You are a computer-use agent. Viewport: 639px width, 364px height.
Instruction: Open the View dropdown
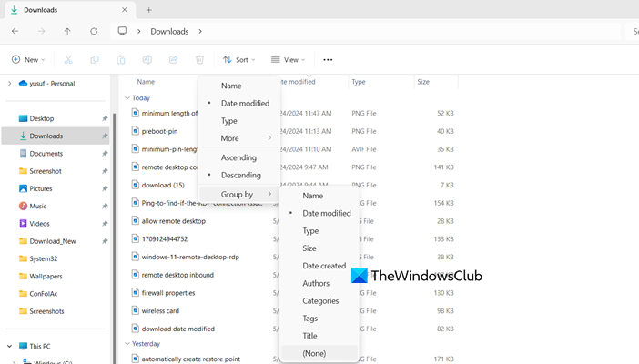(x=289, y=59)
